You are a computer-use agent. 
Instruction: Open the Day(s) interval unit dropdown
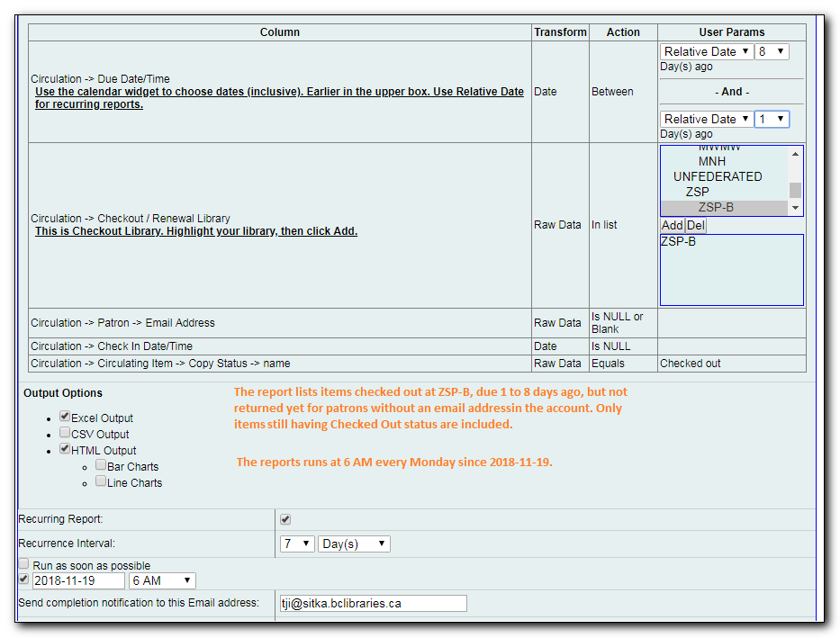coord(354,544)
